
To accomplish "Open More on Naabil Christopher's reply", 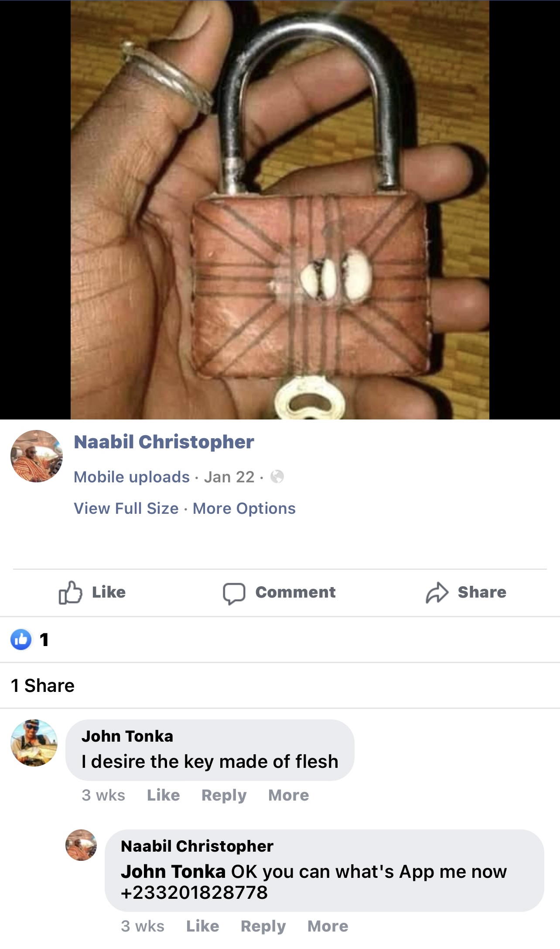I will pos(328,926).
